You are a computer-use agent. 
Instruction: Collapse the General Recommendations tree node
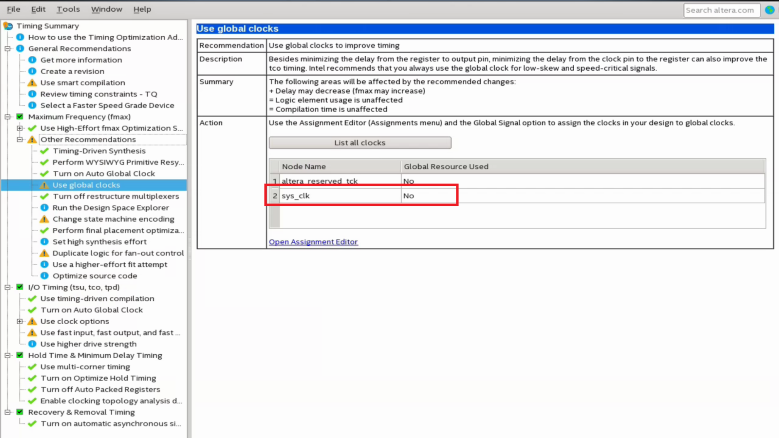pos(8,49)
